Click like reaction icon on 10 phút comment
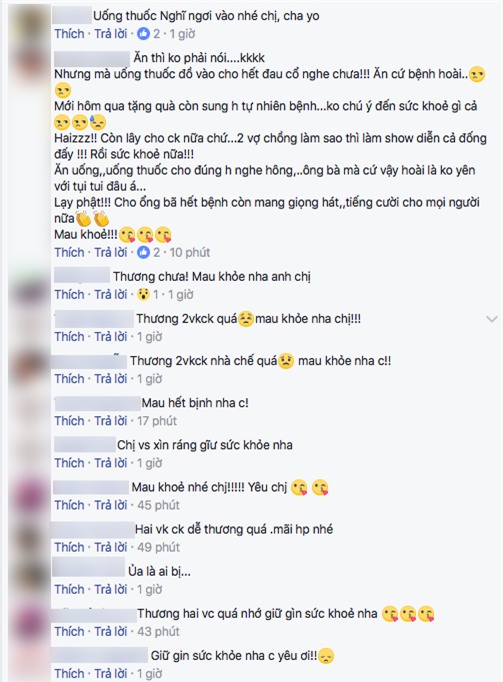The width and height of the screenshot is (503, 682). [143, 252]
